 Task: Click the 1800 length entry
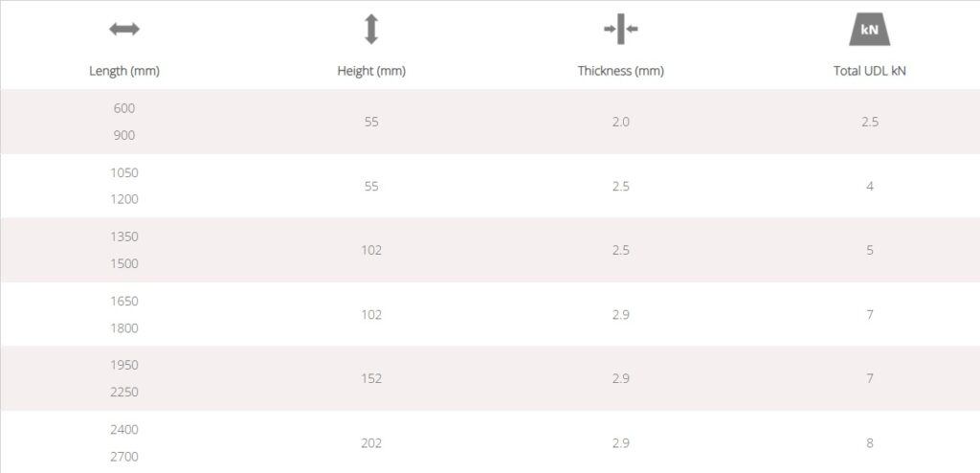124,327
